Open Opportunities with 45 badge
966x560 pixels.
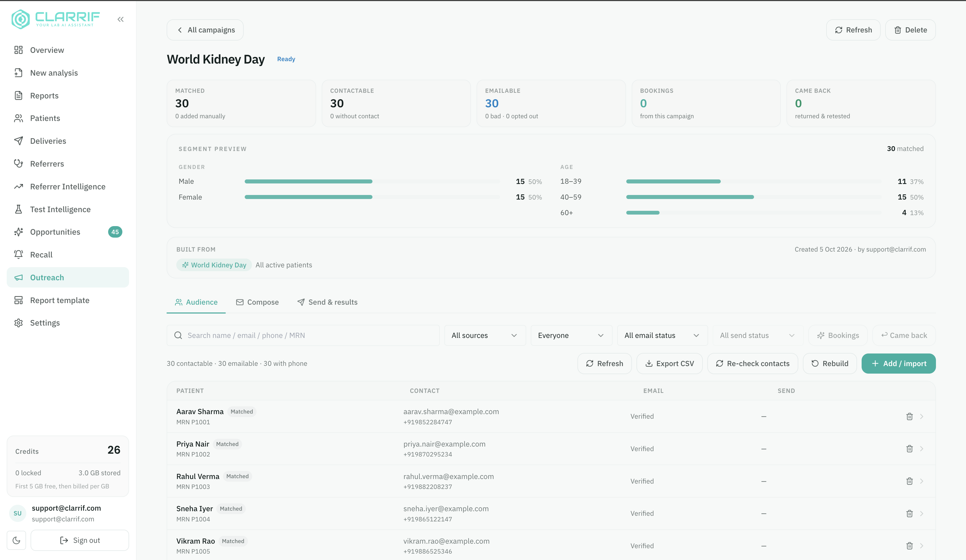pos(68,232)
